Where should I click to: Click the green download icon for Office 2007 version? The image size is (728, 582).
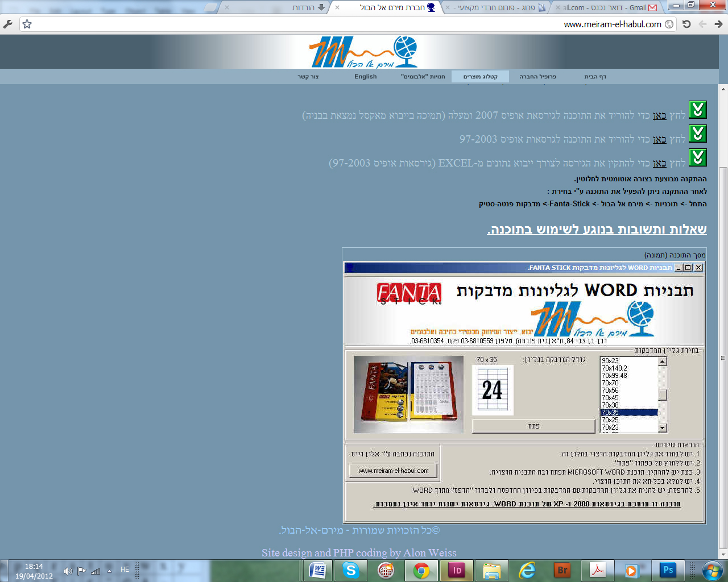coord(698,110)
